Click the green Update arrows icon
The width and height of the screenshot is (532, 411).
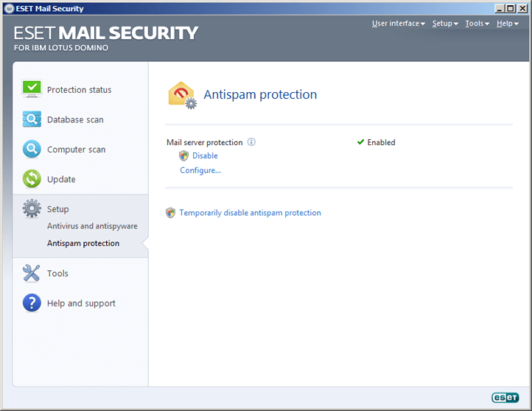(32, 179)
